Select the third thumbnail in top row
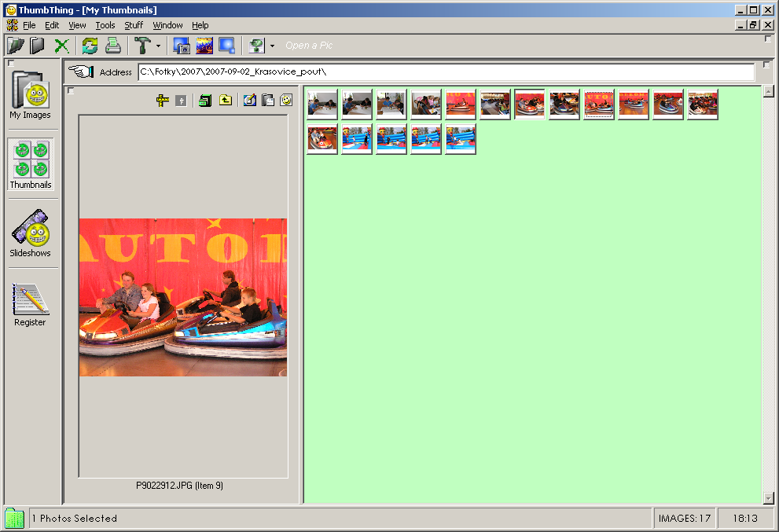 coord(391,105)
